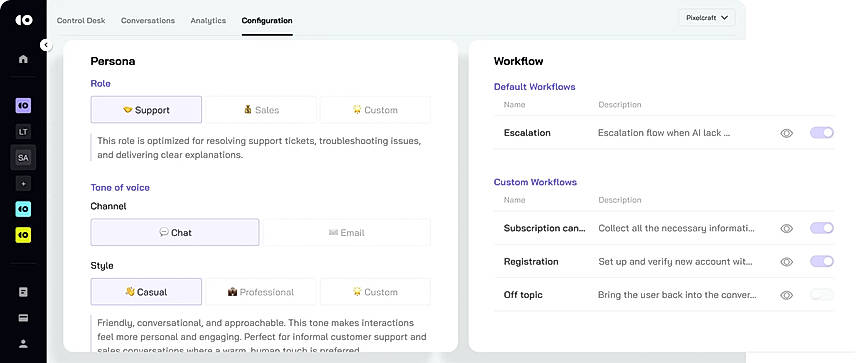This screenshot has width=864, height=363.
Task: Switch to Analytics tab
Action: coord(208,20)
